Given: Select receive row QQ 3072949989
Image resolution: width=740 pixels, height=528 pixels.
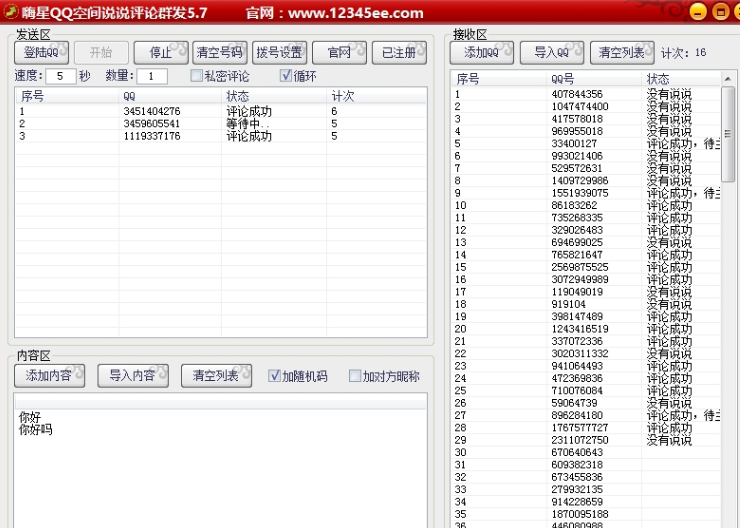Looking at the screenshot, I should click(586, 279).
